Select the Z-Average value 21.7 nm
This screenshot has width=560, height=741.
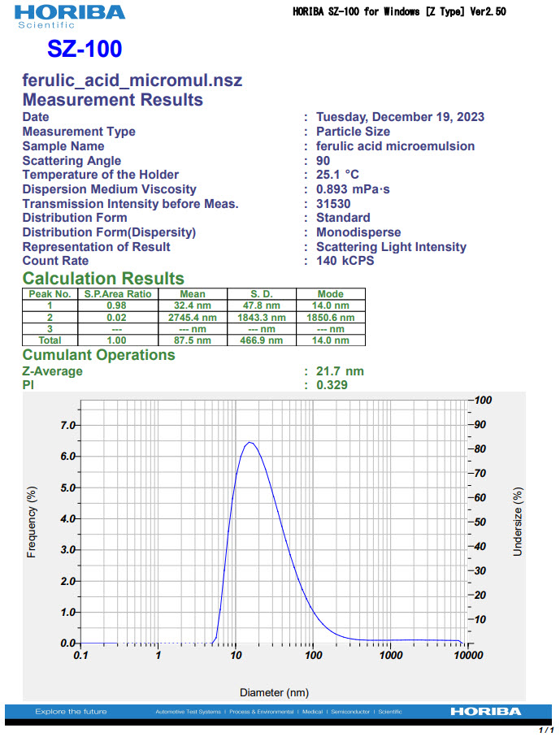pyautogui.click(x=340, y=371)
